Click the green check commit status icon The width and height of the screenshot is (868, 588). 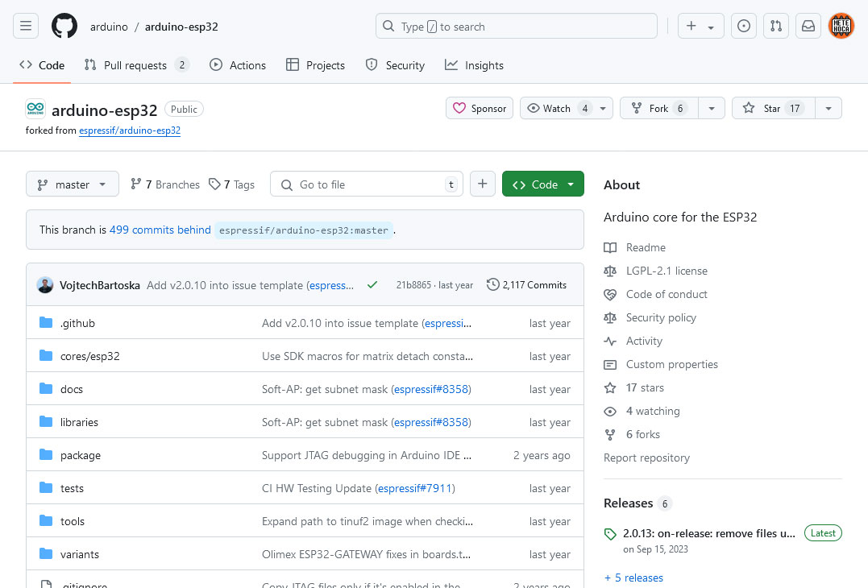(372, 285)
